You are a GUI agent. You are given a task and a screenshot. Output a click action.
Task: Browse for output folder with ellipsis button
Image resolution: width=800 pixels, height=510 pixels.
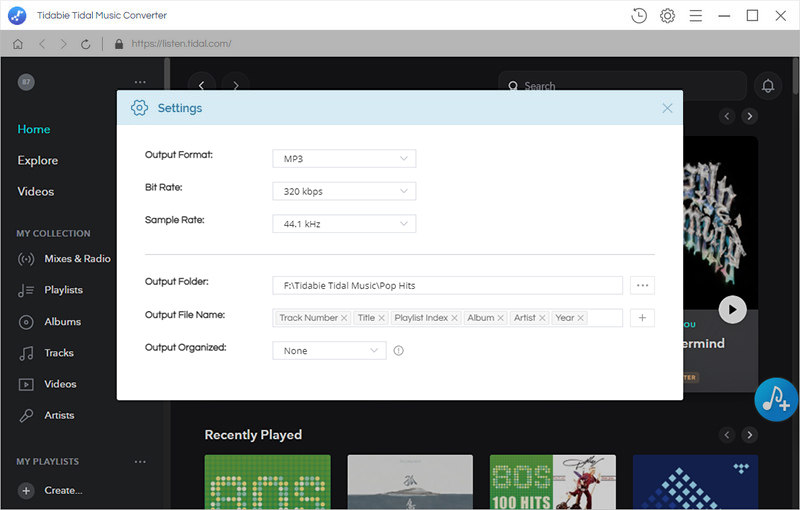tap(642, 286)
